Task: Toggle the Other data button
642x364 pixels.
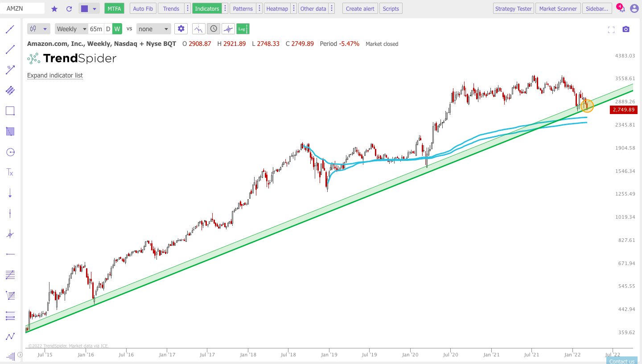Action: click(313, 8)
